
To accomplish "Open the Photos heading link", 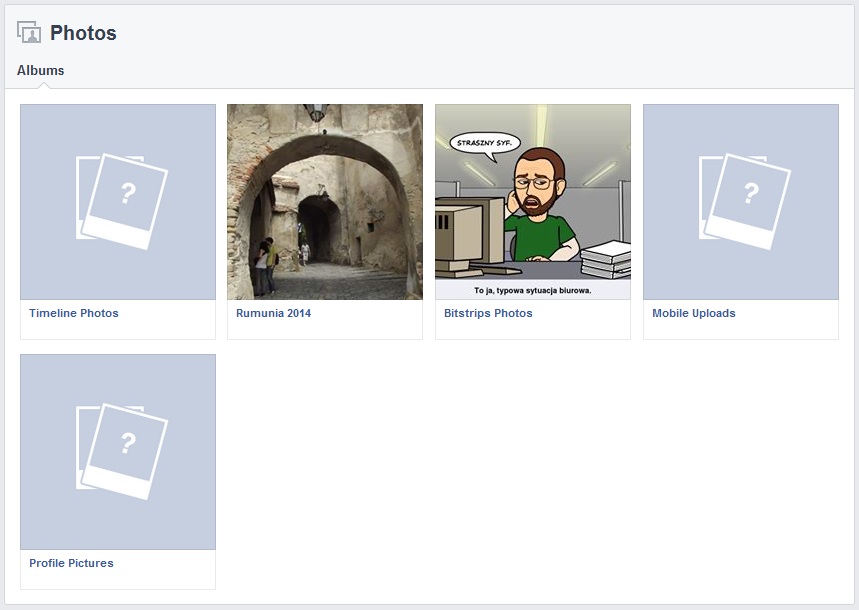I will (x=83, y=33).
